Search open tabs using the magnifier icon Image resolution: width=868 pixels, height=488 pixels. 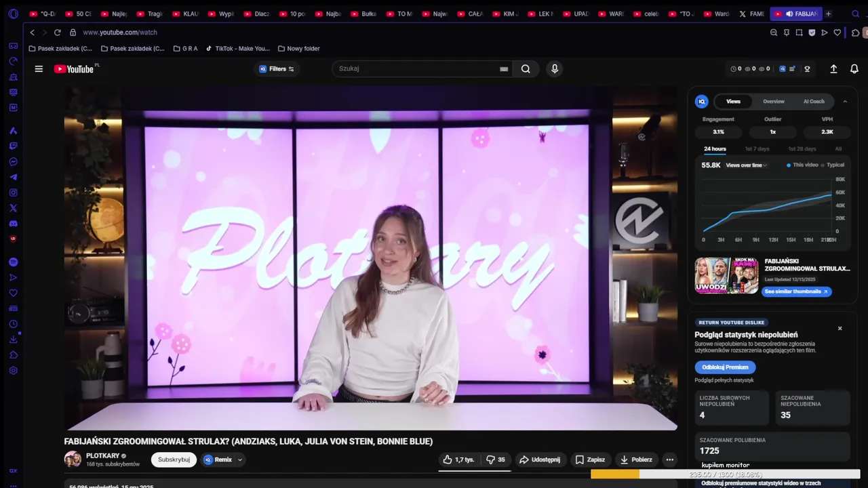point(856,14)
